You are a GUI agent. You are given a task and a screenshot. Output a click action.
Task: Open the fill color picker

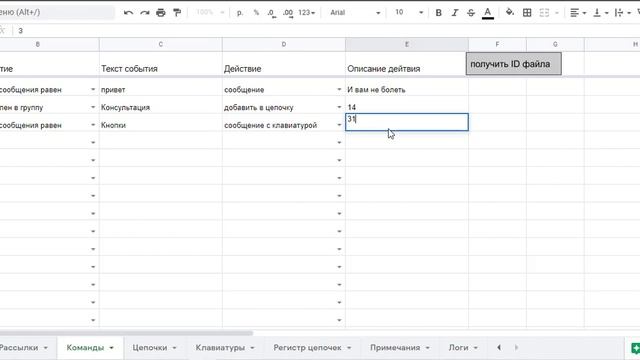tap(510, 12)
